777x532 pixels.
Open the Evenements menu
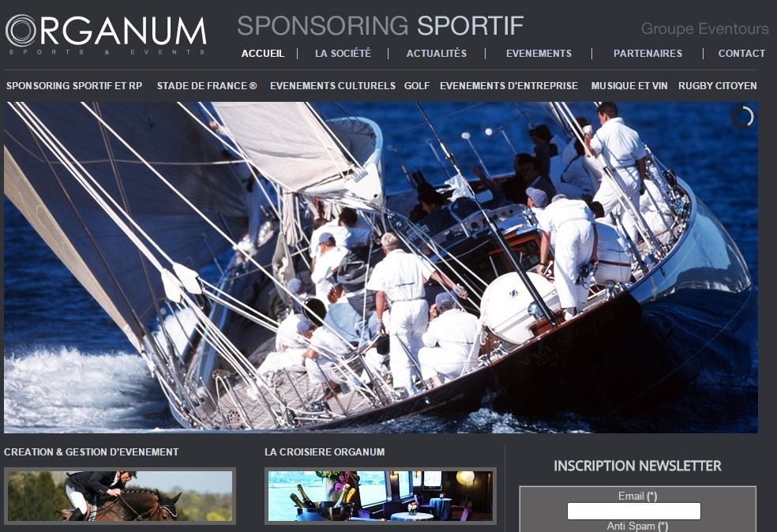pyautogui.click(x=539, y=54)
